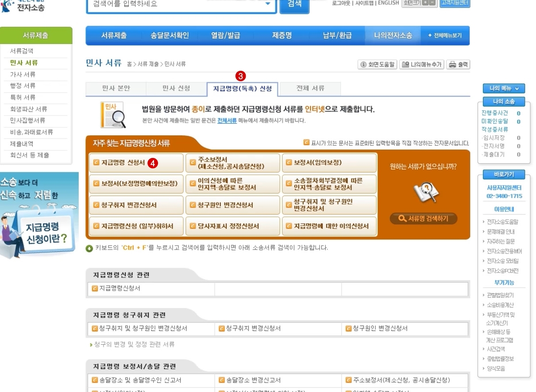Open 청구원인 변경신청서 in the 청구취지 관련 list
The height and width of the screenshot is (392, 536).
tap(380, 329)
